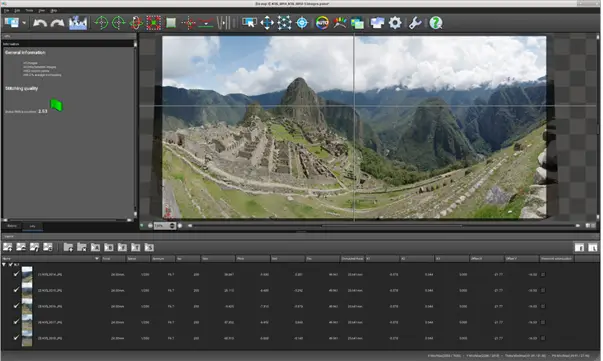
Task: Select the yaw pitch roll rotation tool
Action: [136, 23]
